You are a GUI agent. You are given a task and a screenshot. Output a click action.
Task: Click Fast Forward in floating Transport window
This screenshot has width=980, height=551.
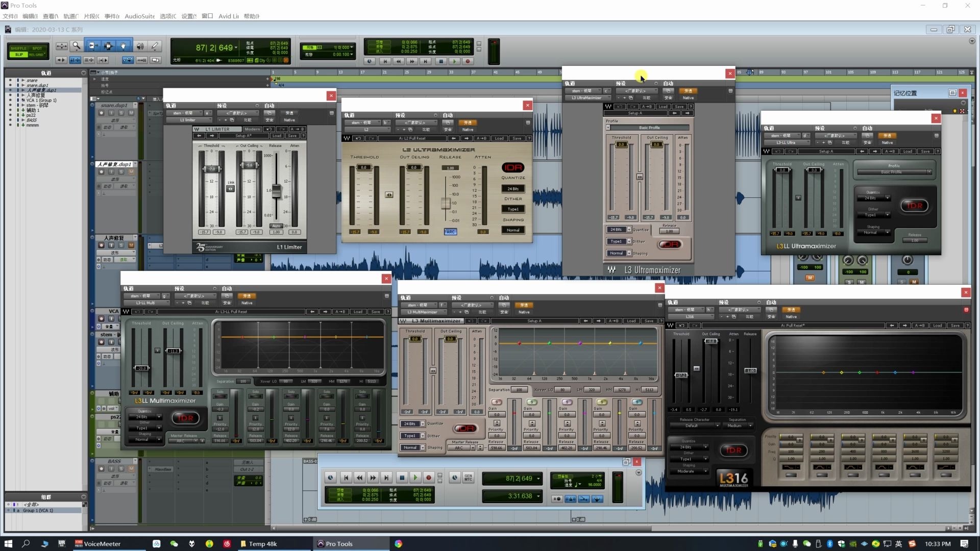(x=373, y=478)
